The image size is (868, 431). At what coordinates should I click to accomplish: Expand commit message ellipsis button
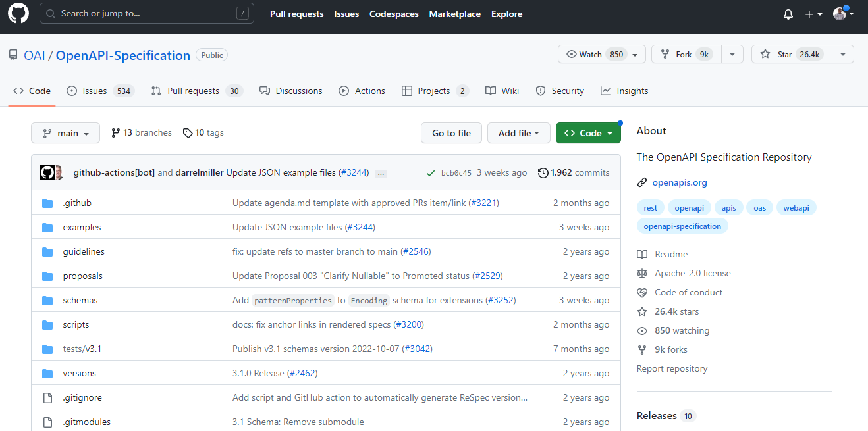tap(381, 174)
